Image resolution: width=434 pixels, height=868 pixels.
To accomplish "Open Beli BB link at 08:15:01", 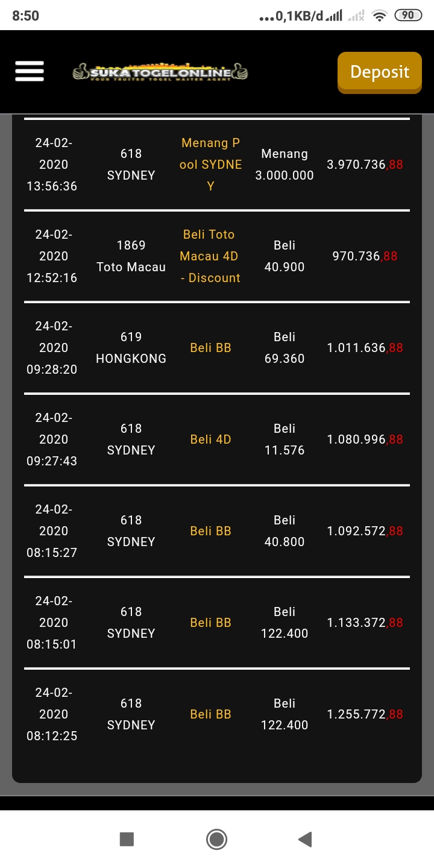I will coord(210,623).
